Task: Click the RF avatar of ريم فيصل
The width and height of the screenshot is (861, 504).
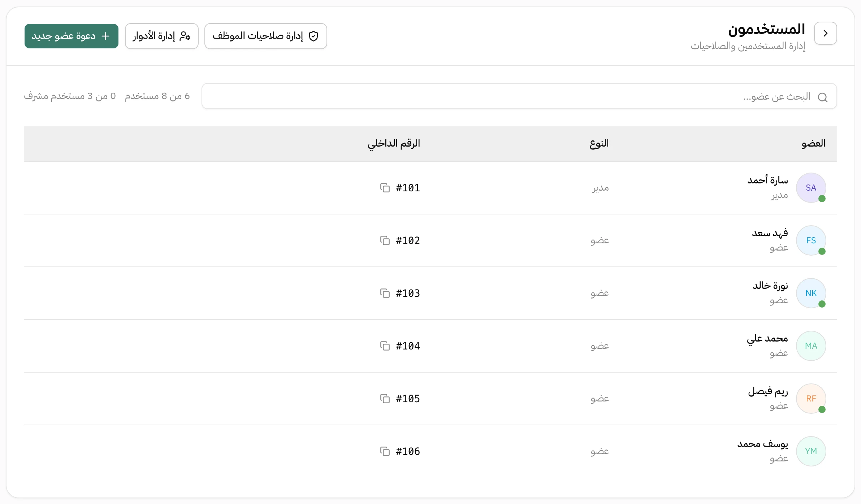Action: pyautogui.click(x=811, y=399)
